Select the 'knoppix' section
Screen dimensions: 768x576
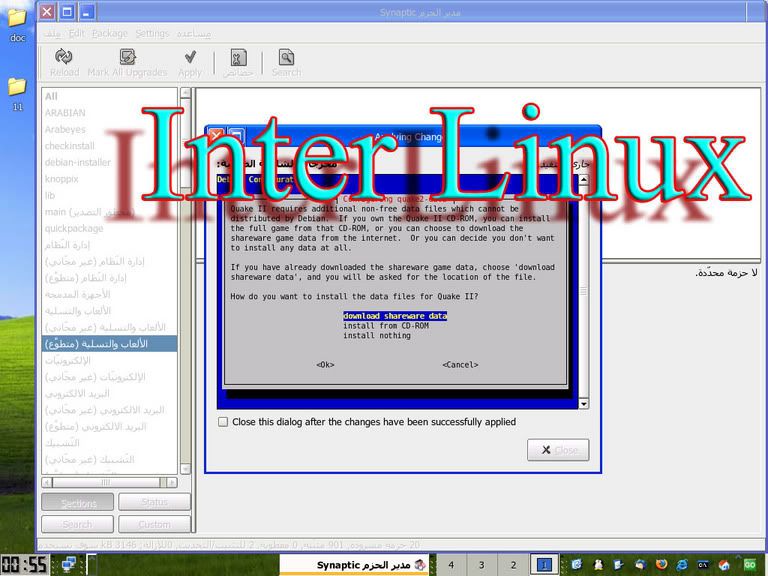[109, 179]
